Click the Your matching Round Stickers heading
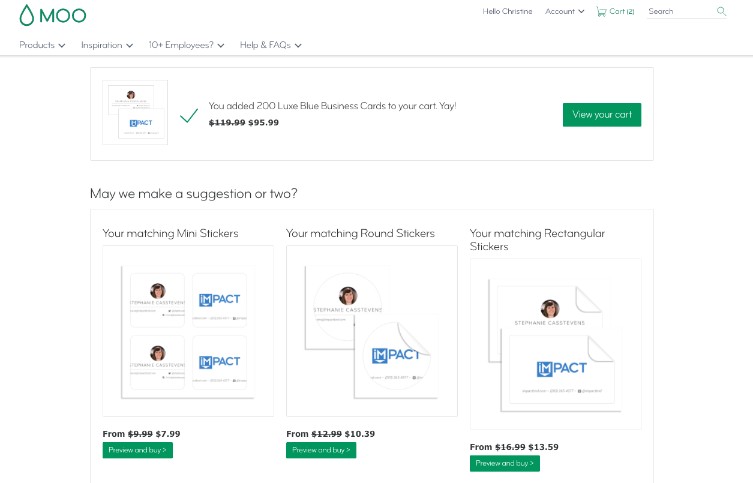 [x=360, y=233]
